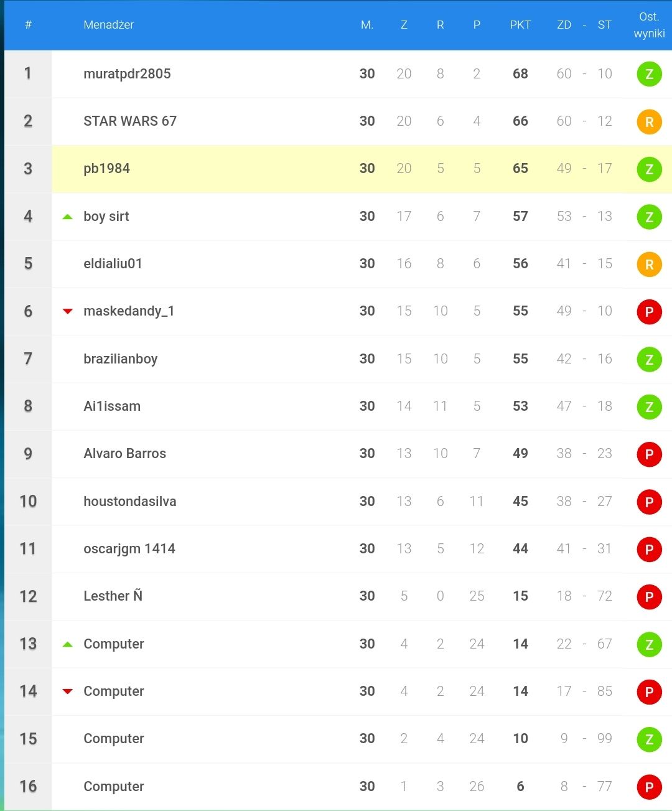The height and width of the screenshot is (811, 672).
Task: Click the Ost. wyniki column header
Action: (x=649, y=25)
